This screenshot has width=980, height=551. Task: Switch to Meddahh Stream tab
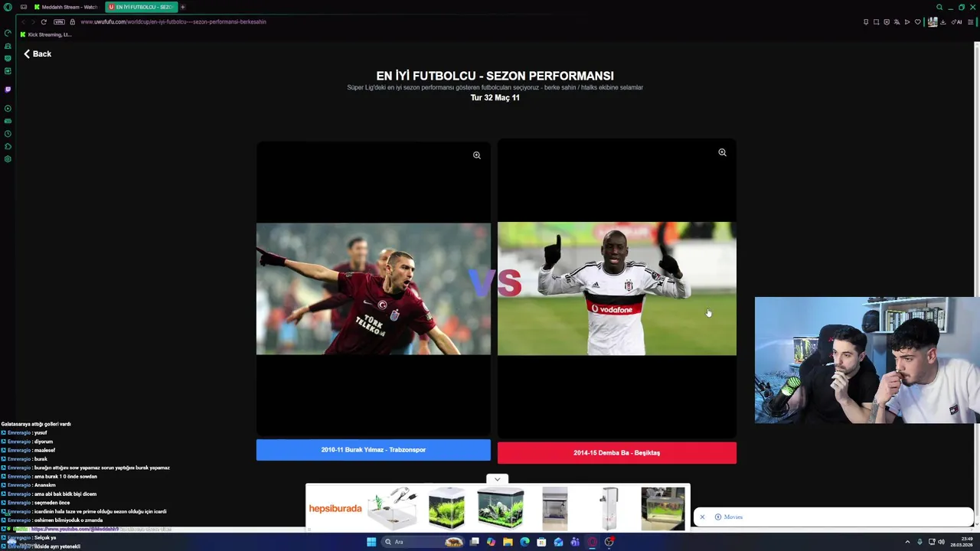pyautogui.click(x=67, y=7)
